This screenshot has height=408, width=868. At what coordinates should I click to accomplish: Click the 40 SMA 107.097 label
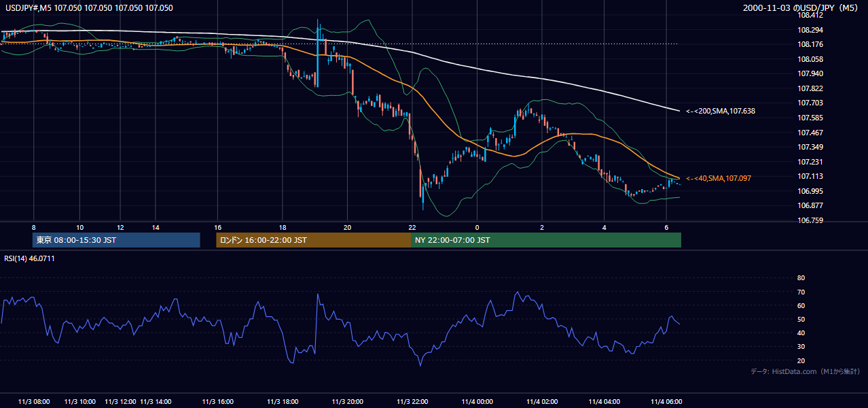click(719, 178)
